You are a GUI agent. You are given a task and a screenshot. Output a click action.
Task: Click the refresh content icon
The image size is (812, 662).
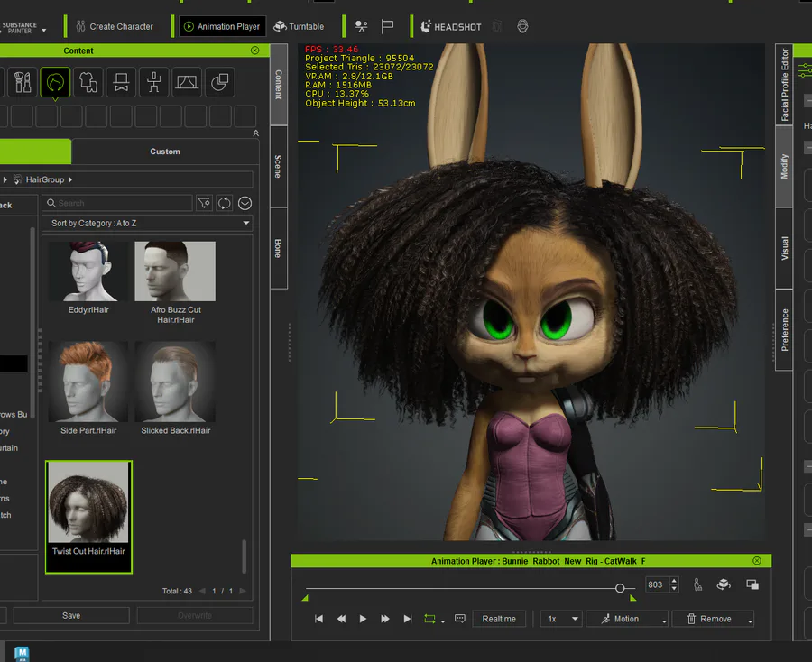point(225,203)
